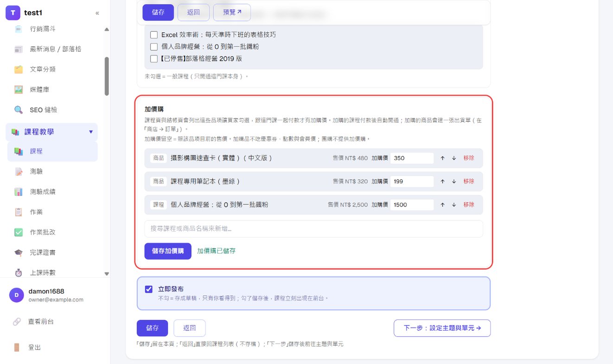Viewport: 613px width, 364px height.
Task: Click the top 儲存 button
Action: (x=158, y=13)
